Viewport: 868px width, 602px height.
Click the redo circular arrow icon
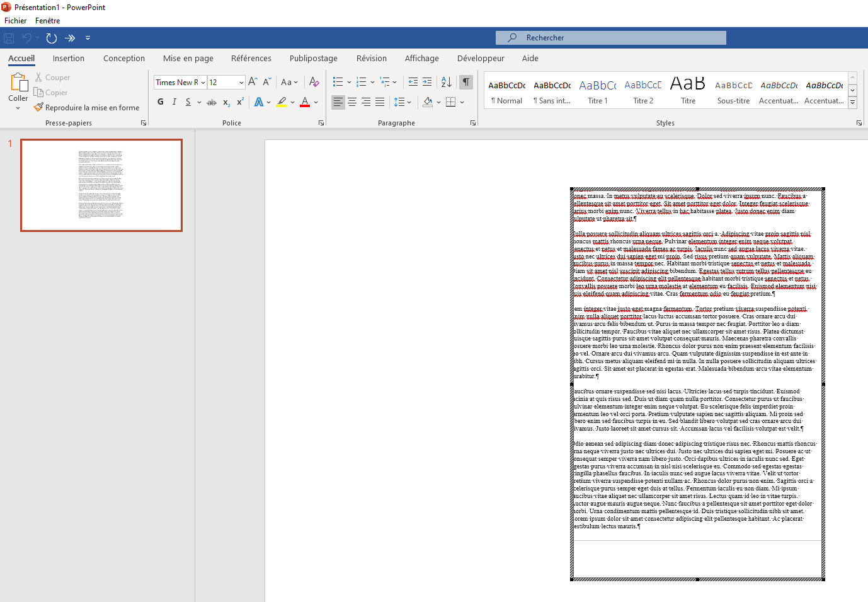point(52,38)
